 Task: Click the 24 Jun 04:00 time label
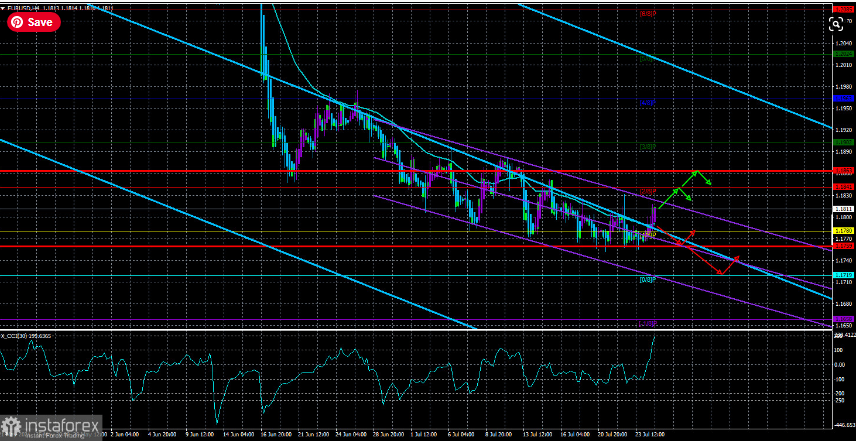point(351,434)
